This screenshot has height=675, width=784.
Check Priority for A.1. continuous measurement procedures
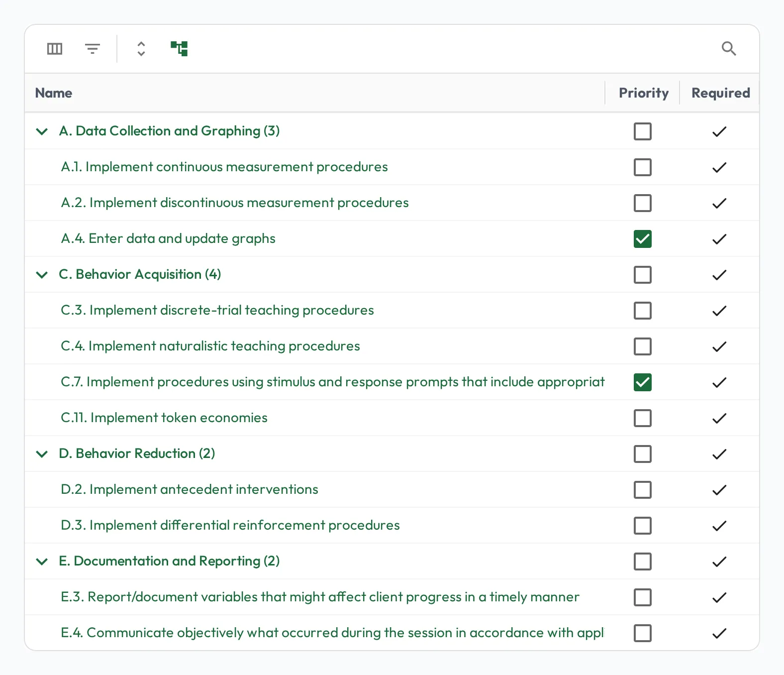(643, 167)
